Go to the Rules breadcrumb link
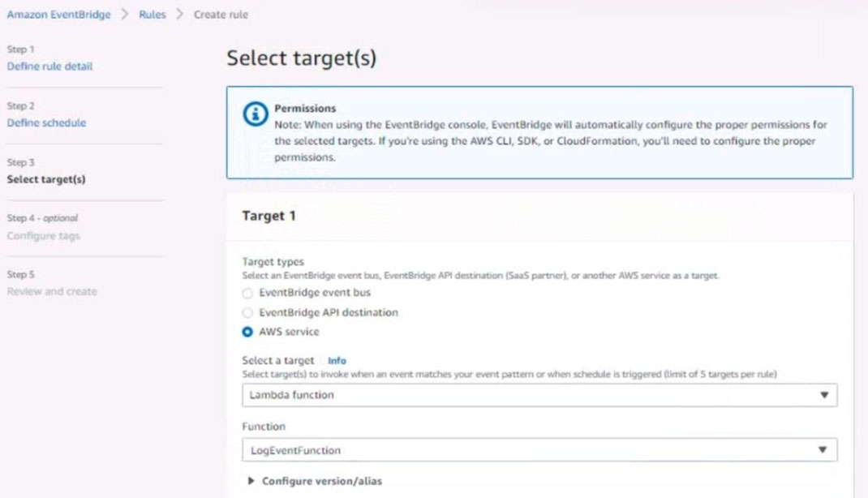The image size is (868, 498). [x=152, y=15]
